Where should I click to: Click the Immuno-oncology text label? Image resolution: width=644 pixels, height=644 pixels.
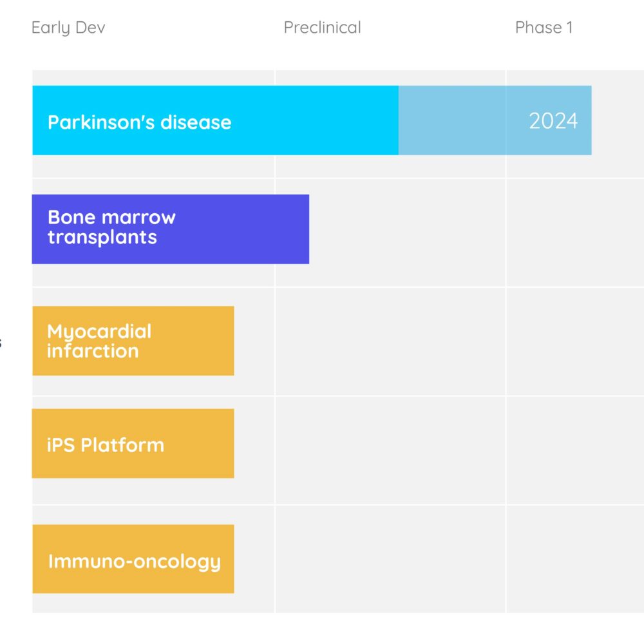pos(135,562)
